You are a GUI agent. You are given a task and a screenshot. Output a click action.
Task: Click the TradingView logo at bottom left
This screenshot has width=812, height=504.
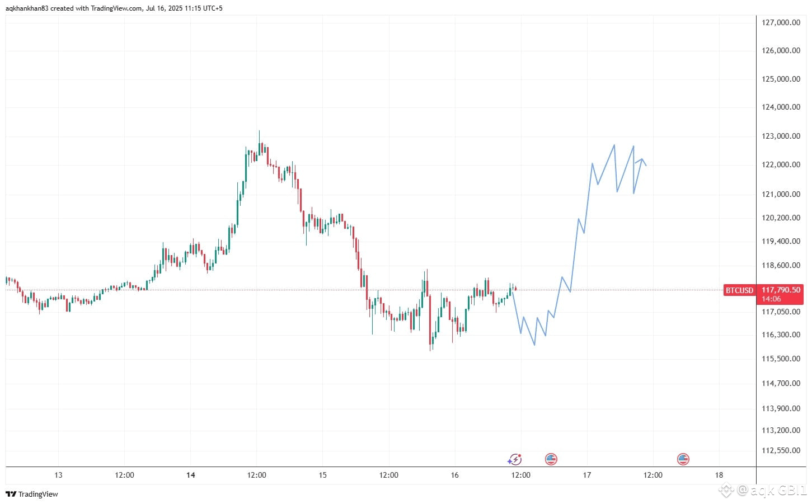pyautogui.click(x=32, y=494)
